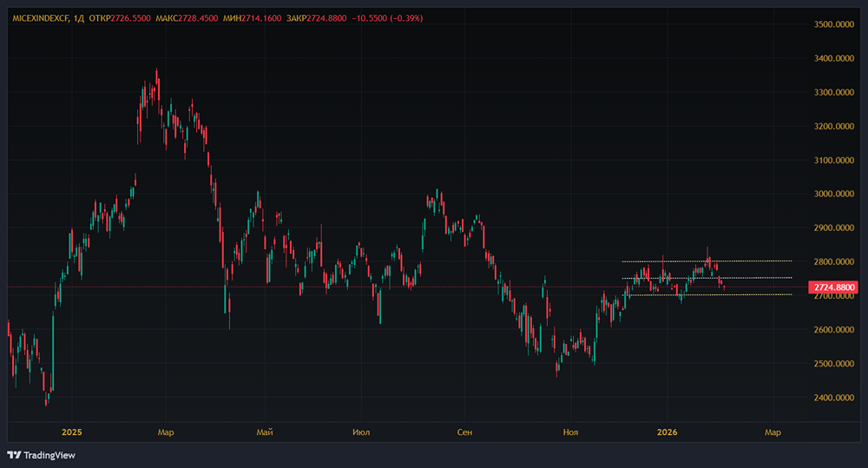This screenshot has height=468, width=868.
Task: Click the 2026 label on time axis
Action: (667, 432)
